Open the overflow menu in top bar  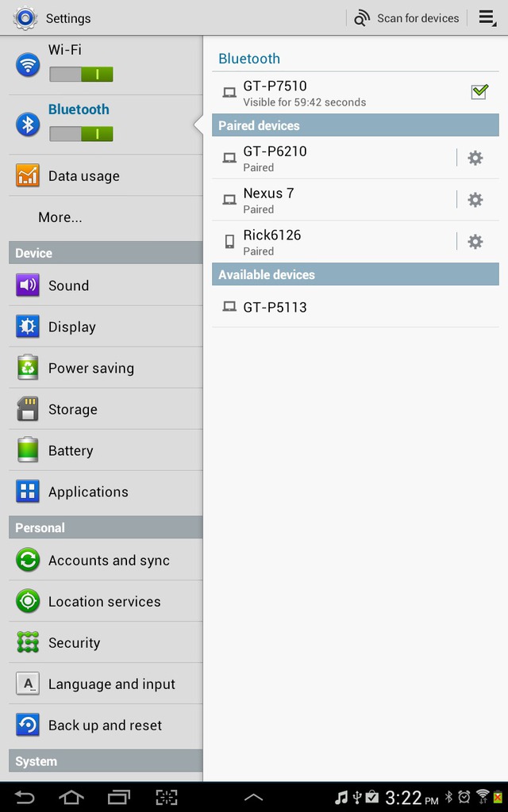(487, 18)
